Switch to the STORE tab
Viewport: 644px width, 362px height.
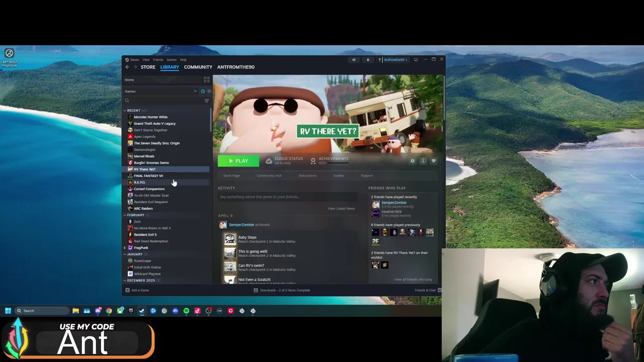[148, 67]
